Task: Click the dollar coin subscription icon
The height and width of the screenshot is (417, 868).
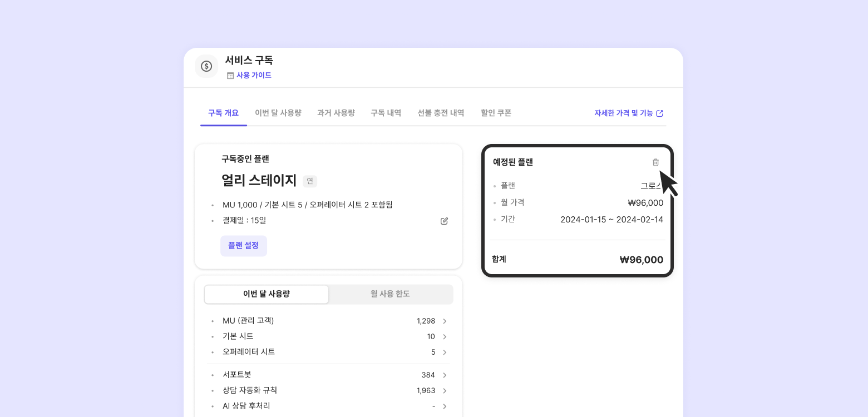Action: coord(206,66)
